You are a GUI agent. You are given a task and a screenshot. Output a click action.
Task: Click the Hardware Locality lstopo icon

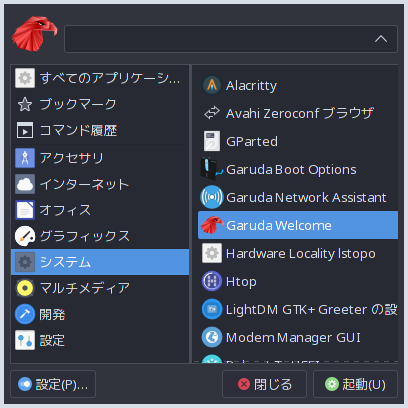212,253
